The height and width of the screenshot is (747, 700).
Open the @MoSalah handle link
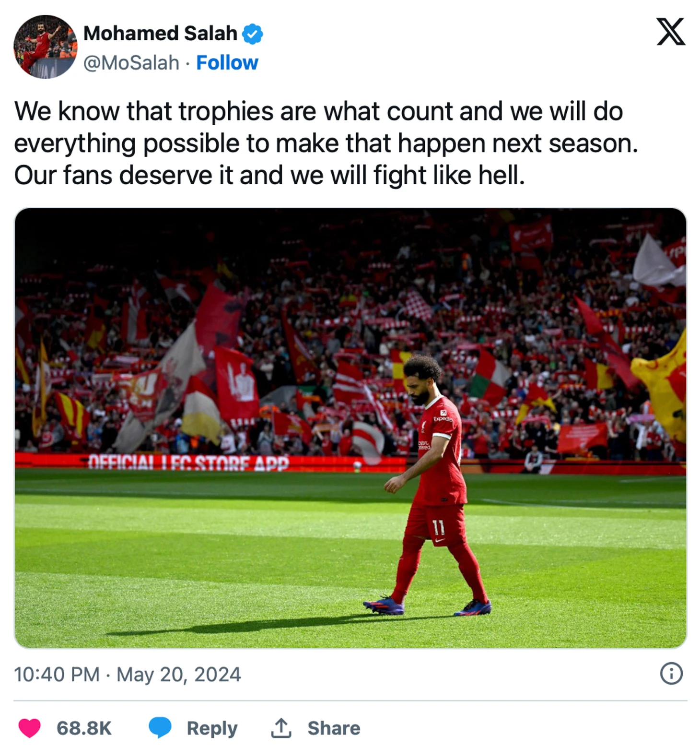pos(131,63)
